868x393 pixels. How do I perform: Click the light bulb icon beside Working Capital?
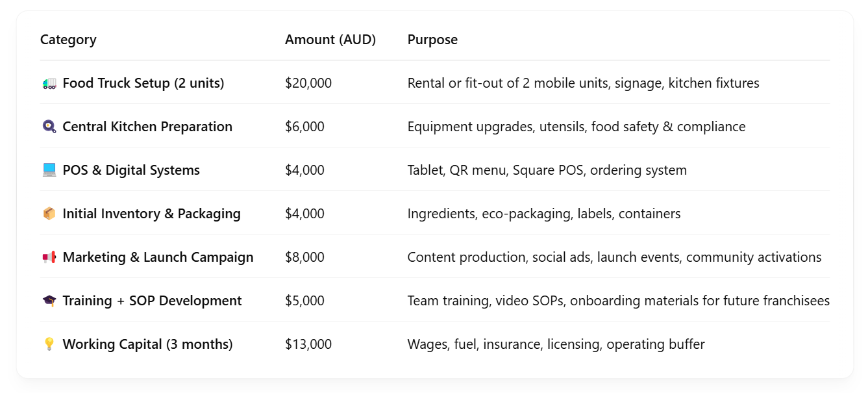pyautogui.click(x=49, y=344)
